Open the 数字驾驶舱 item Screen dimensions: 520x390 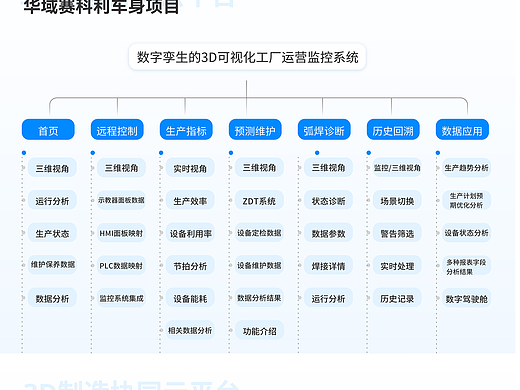466,298
